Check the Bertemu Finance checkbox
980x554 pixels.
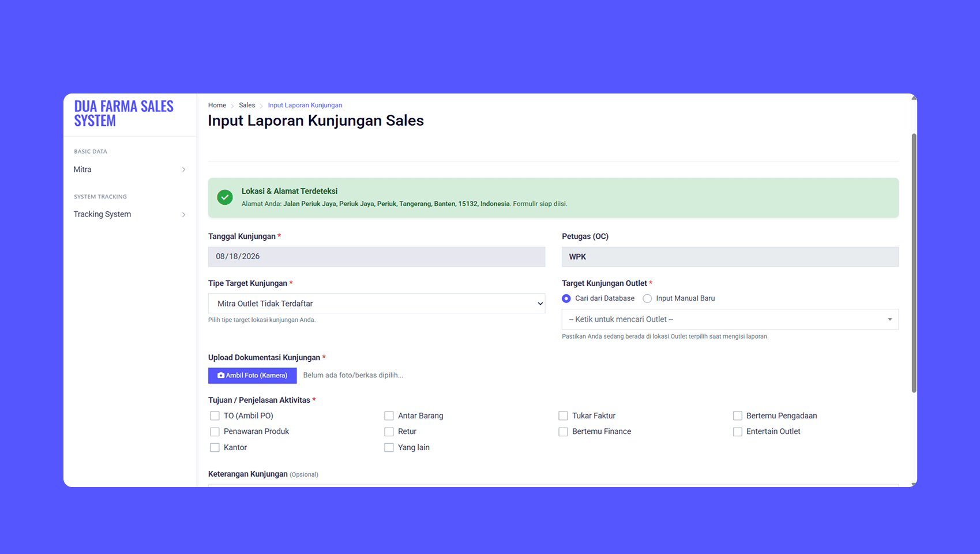pyautogui.click(x=563, y=432)
